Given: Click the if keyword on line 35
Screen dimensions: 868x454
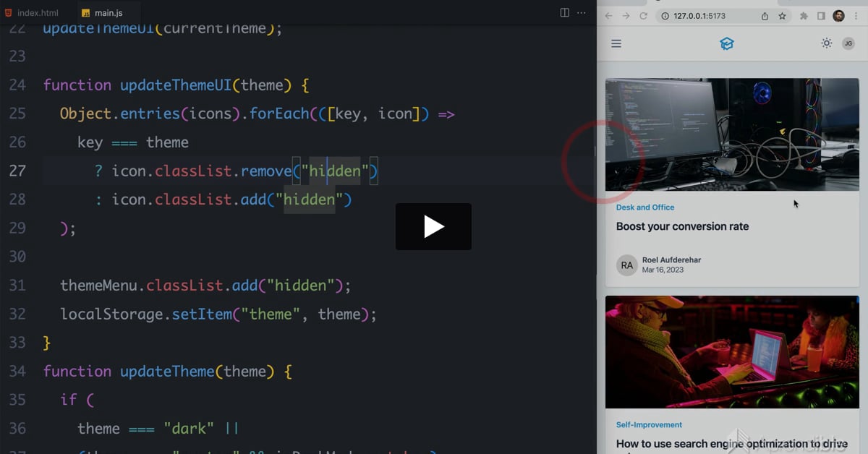Looking at the screenshot, I should (x=69, y=401).
